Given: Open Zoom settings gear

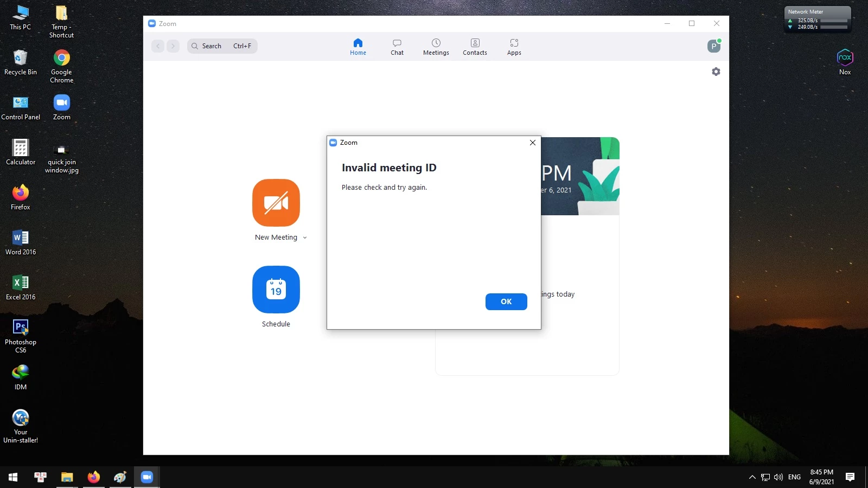Looking at the screenshot, I should click(x=716, y=72).
